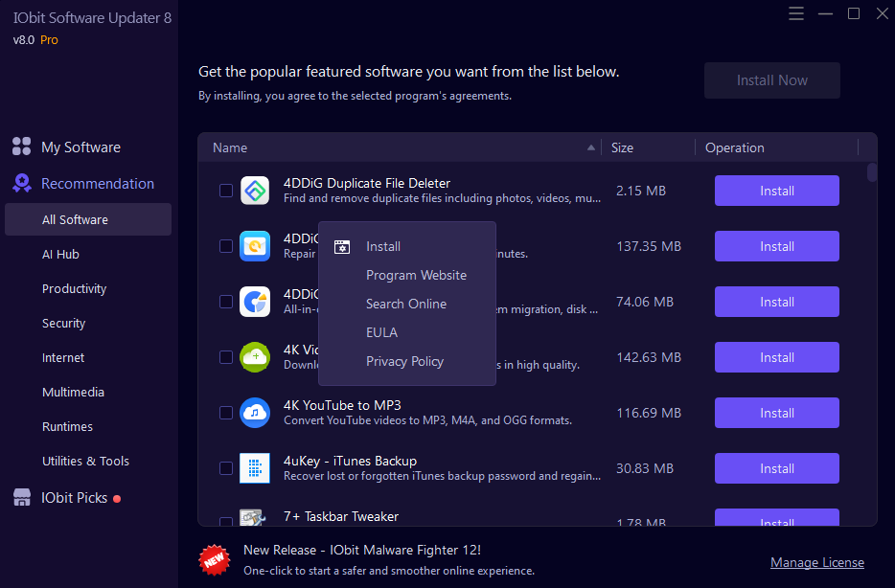This screenshot has width=895, height=588.
Task: Click the app icon in the 74.06 MB row
Action: (x=255, y=302)
